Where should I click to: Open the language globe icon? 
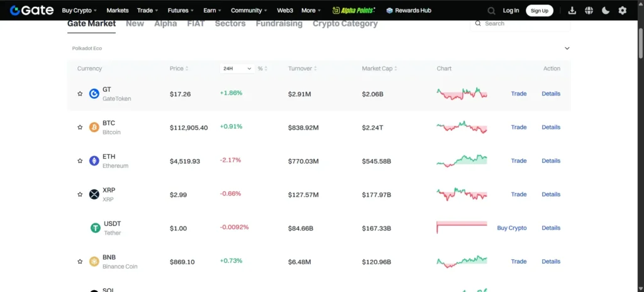point(589,11)
